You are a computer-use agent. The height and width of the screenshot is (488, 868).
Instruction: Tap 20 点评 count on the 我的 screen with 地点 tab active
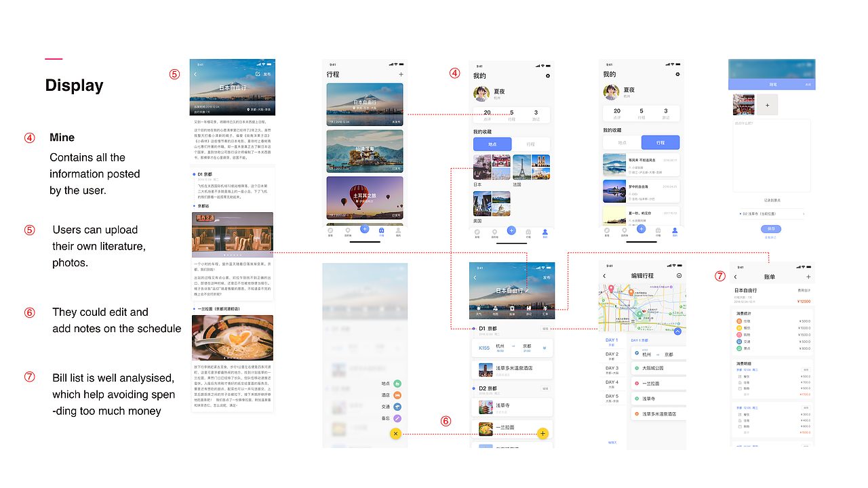[x=487, y=115]
